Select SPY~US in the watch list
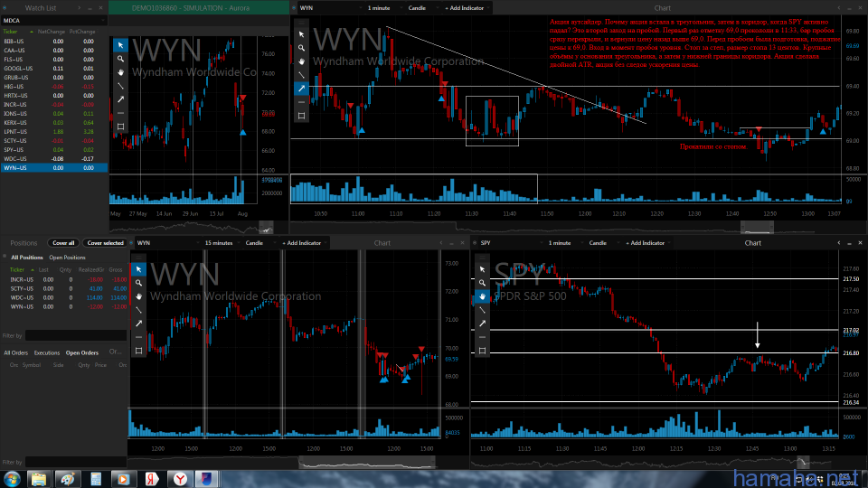 click(54, 149)
